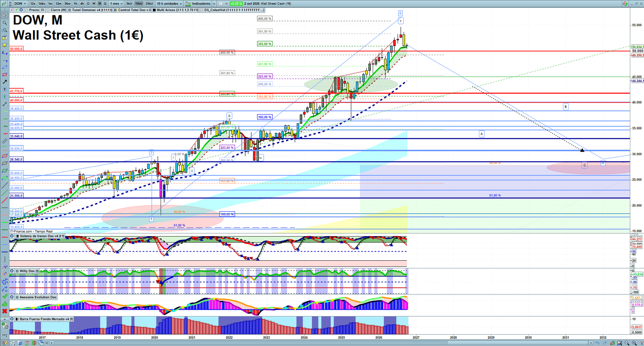The image size is (644, 346).
Task: Select the 1h timeframe button
Action: 75,4
